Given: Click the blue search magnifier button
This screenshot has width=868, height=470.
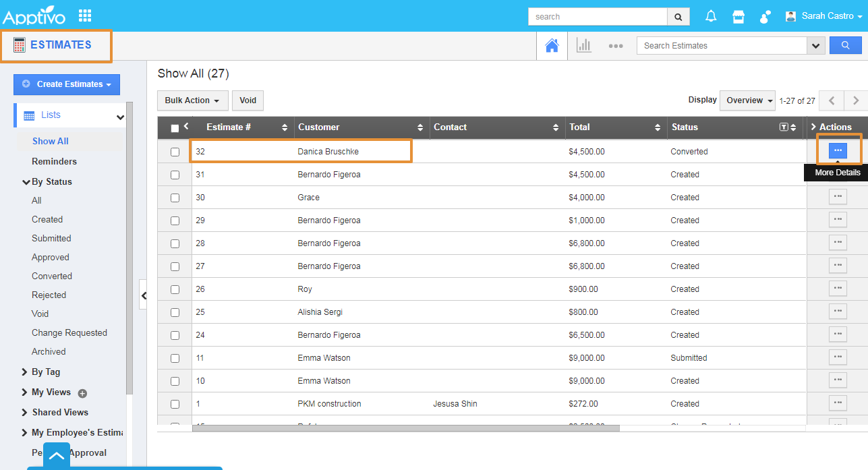Looking at the screenshot, I should [x=845, y=45].
